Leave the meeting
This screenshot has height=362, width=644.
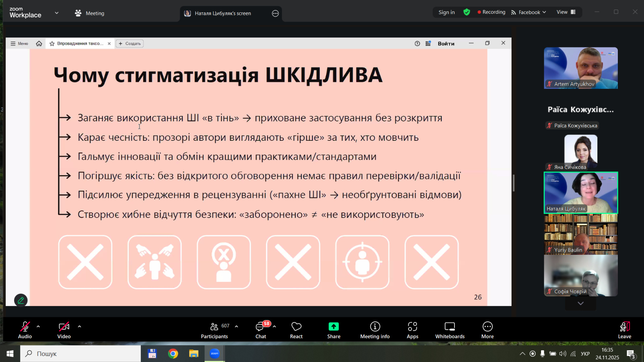[624, 330]
